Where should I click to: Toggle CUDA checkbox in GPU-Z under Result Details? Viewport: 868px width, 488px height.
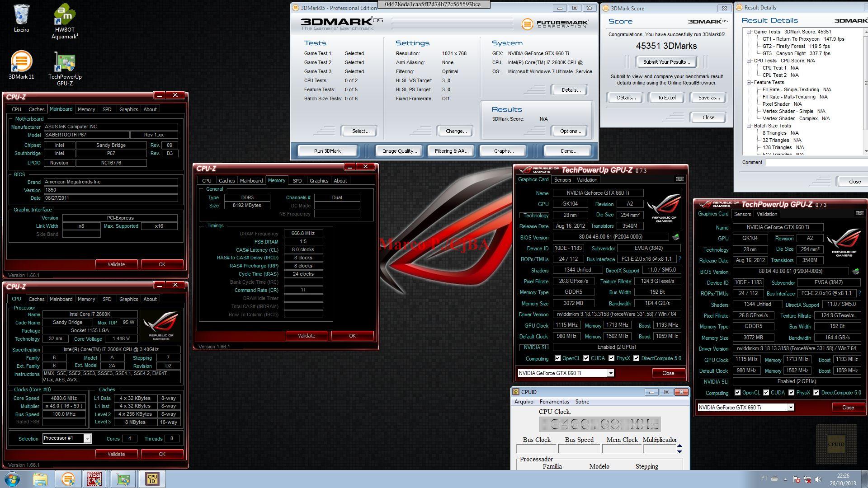(x=766, y=393)
